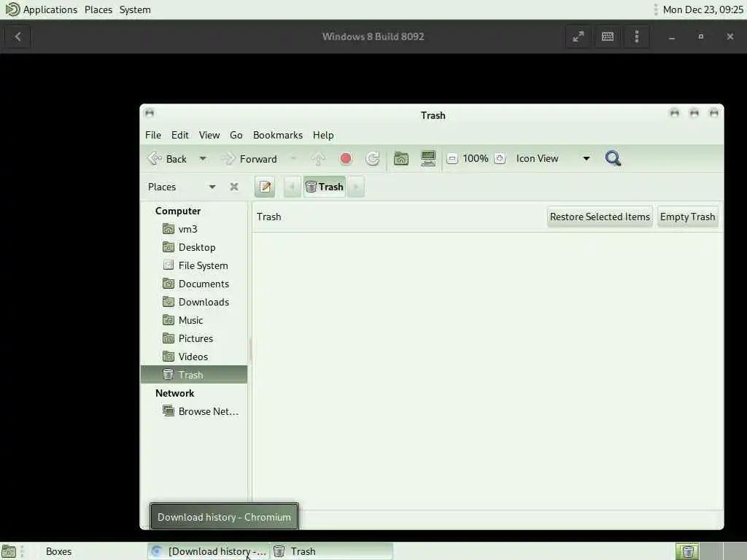The image size is (747, 560).
Task: Select vm3 in the sidebar
Action: [194, 229]
